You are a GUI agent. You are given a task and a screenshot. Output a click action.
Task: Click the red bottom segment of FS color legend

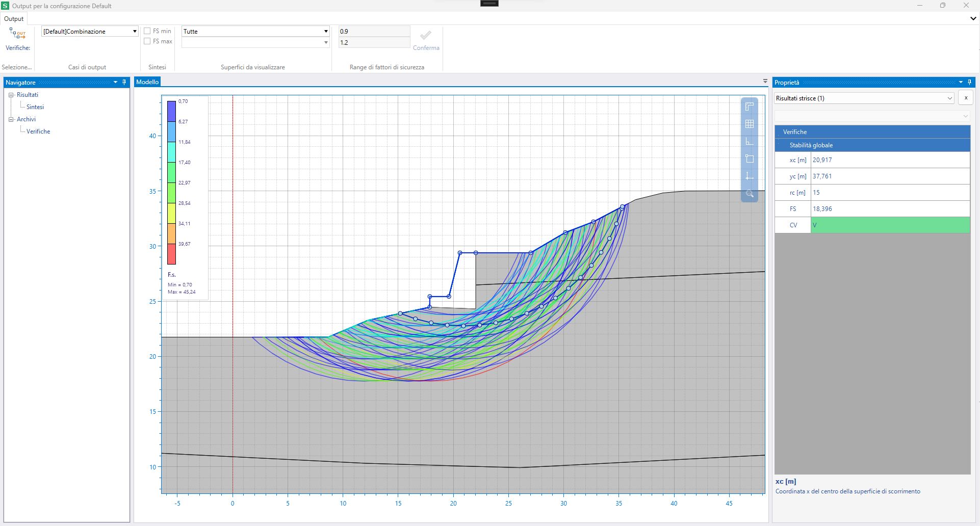171,254
